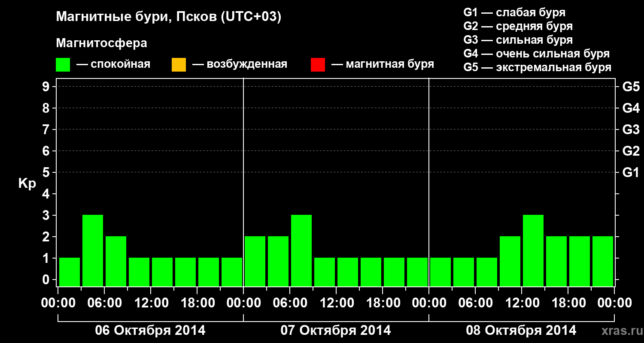Click the Kp 3 bar on 07 Октября
The image size is (644, 343).
click(x=301, y=250)
